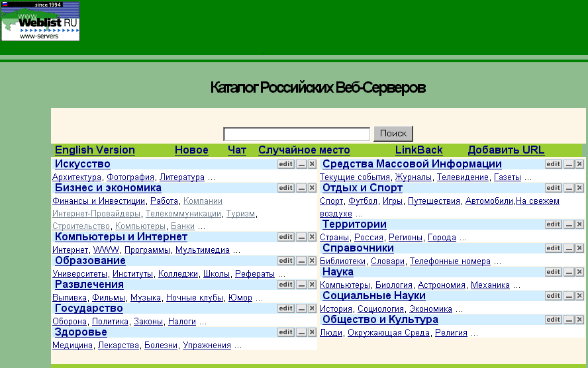Minimize the Бизнес и экономика section
The height and width of the screenshot is (368, 588).
pyautogui.click(x=301, y=188)
